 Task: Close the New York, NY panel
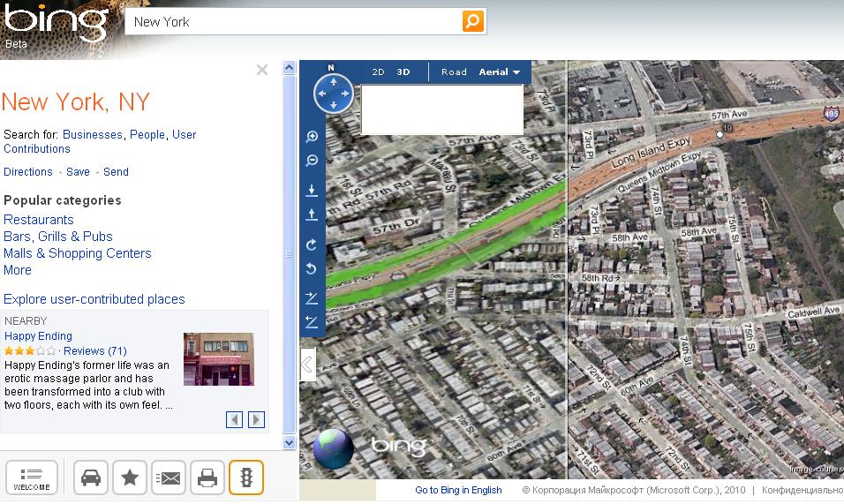[262, 70]
